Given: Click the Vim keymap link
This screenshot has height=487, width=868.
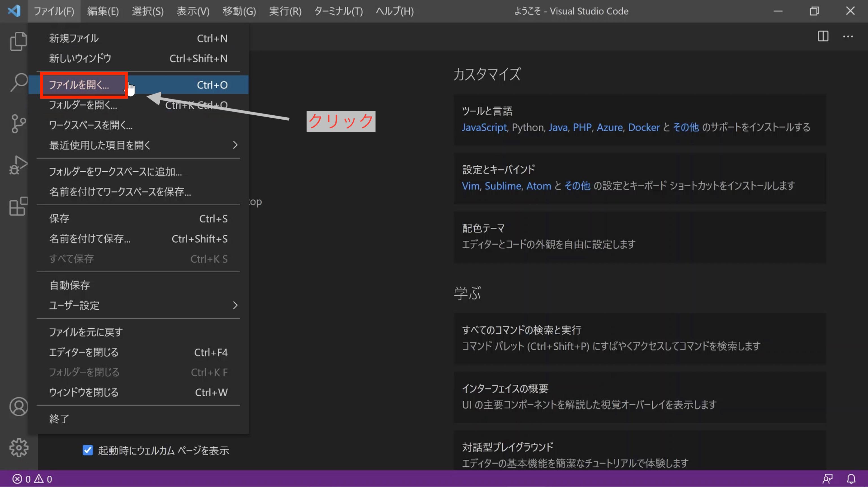Looking at the screenshot, I should [470, 186].
